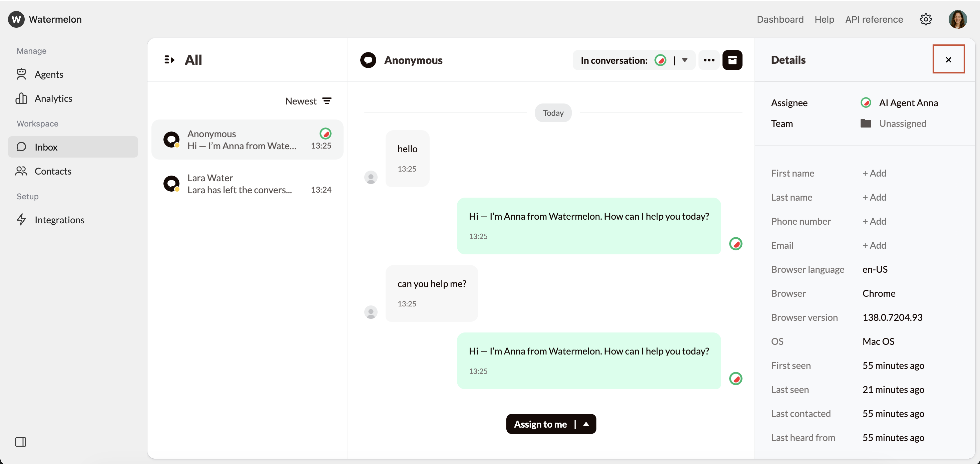The width and height of the screenshot is (980, 464).
Task: Change sorting with the Newest dropdown
Action: point(301,100)
